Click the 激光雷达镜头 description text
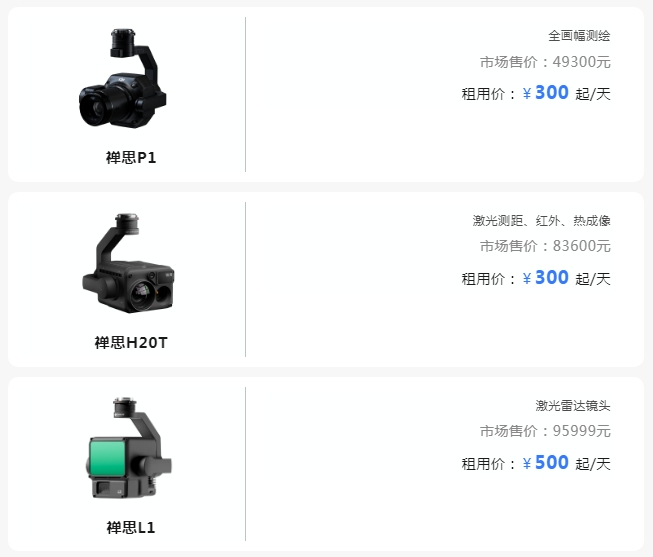Viewport: 653px width, 557px height. coord(573,405)
